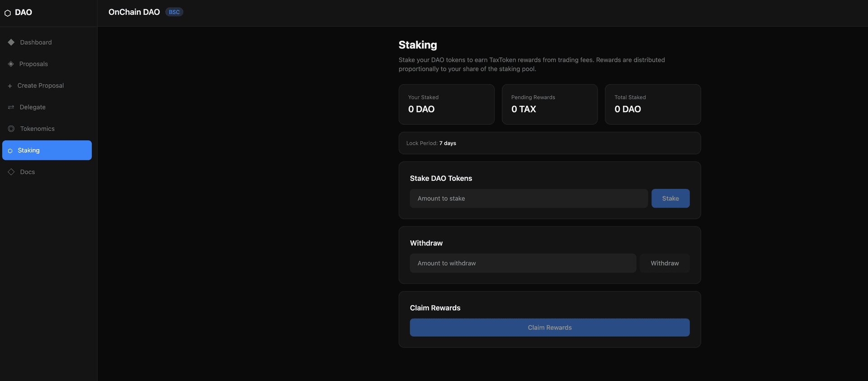Click the Staking page heading

(x=418, y=45)
